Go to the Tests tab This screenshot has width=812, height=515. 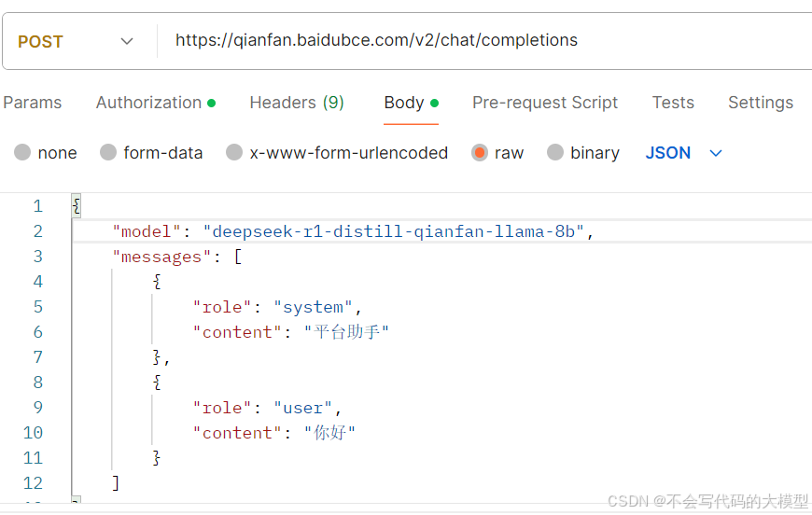[x=673, y=103]
